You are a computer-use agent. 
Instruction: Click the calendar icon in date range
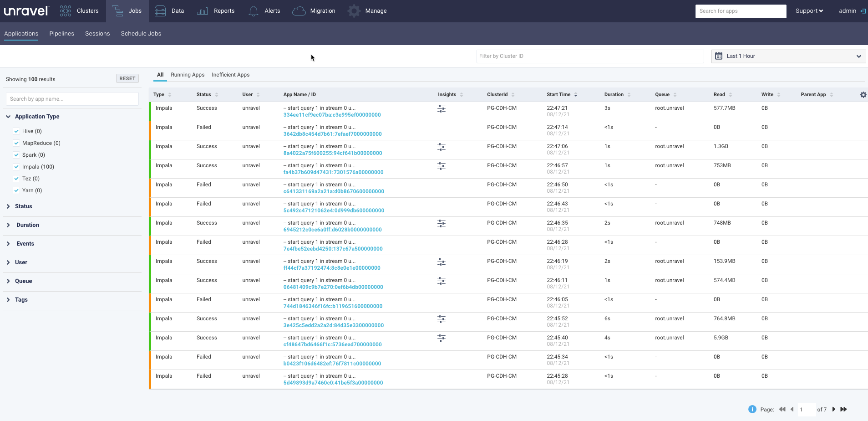719,56
